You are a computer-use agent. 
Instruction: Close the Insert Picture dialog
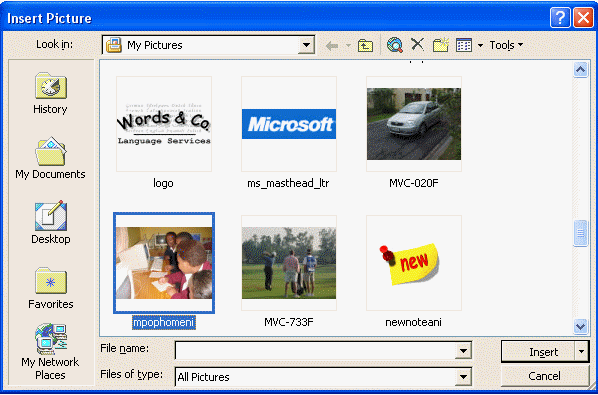583,18
